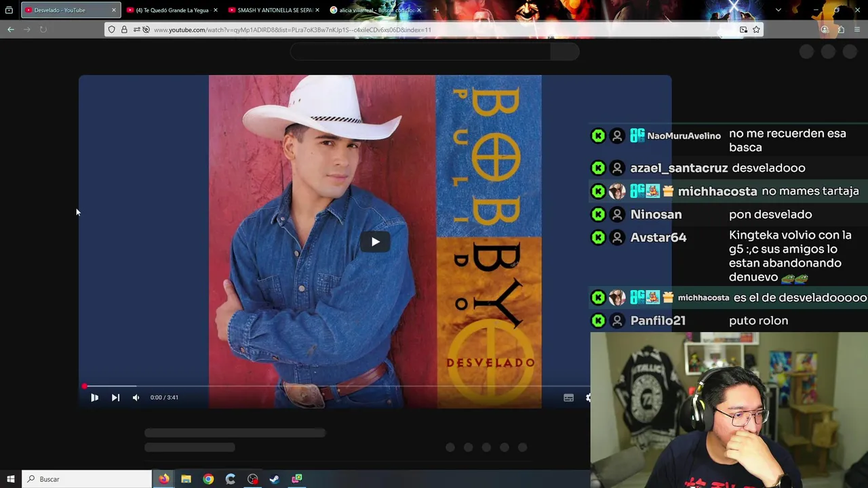868x488 pixels.
Task: Switch to SMASH Y ANTONELLA tab
Action: 274,10
